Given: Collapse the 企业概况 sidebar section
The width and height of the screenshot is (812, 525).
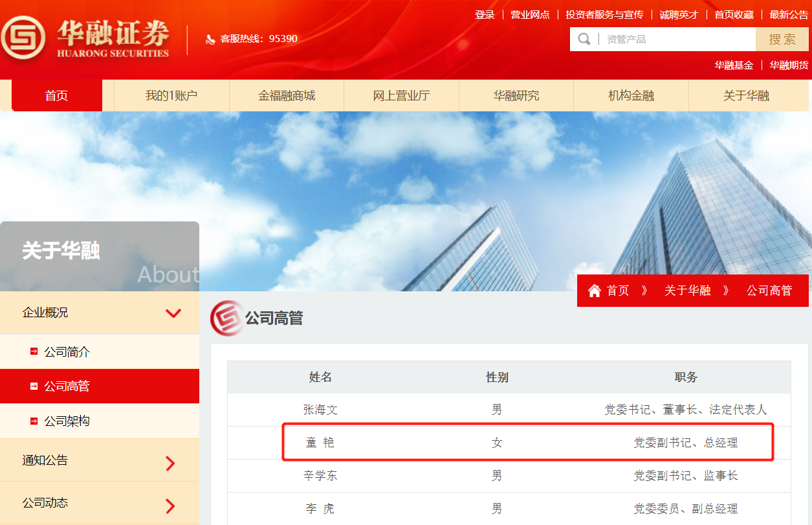Looking at the screenshot, I should point(173,313).
